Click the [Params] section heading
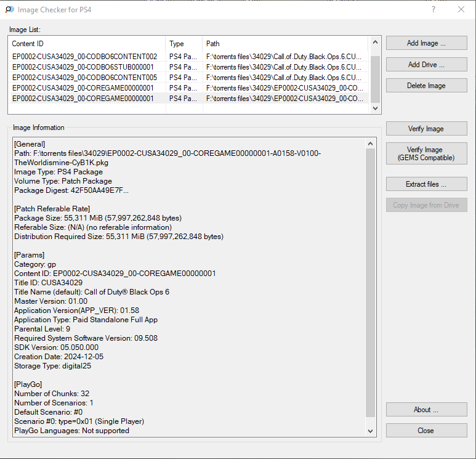The width and height of the screenshot is (476, 459). point(29,255)
